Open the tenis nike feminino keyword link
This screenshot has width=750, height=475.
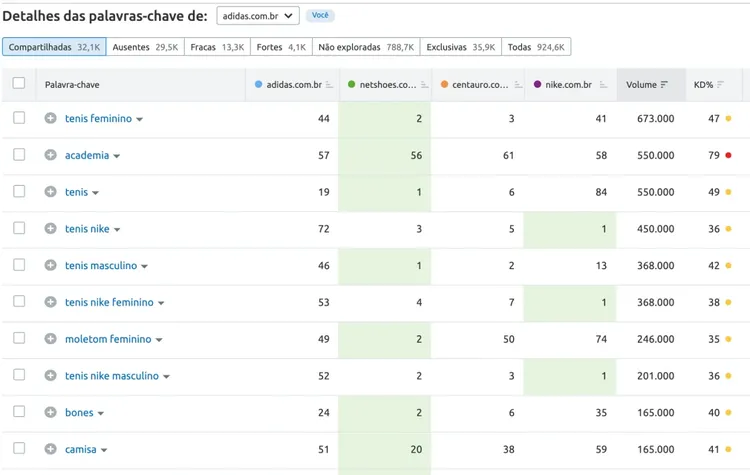[110, 302]
